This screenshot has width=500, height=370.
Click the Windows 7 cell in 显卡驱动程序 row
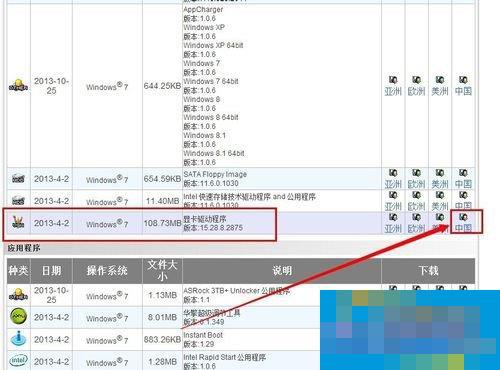coord(107,224)
